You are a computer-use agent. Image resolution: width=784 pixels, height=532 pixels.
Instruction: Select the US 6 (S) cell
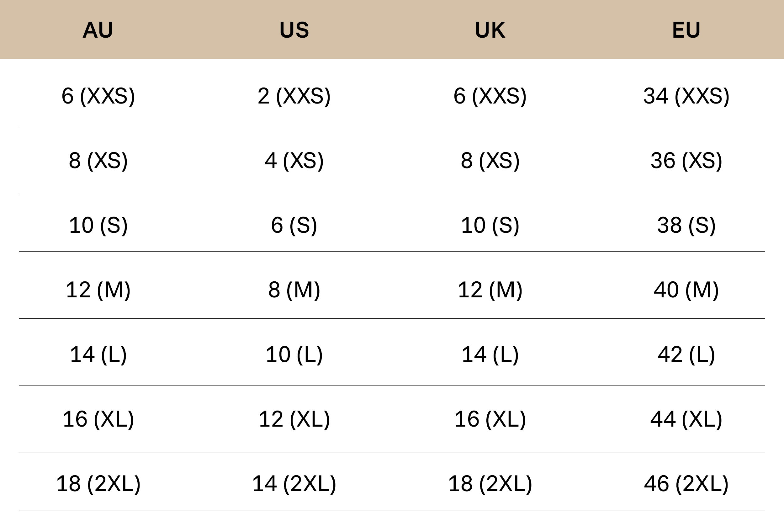point(294,225)
